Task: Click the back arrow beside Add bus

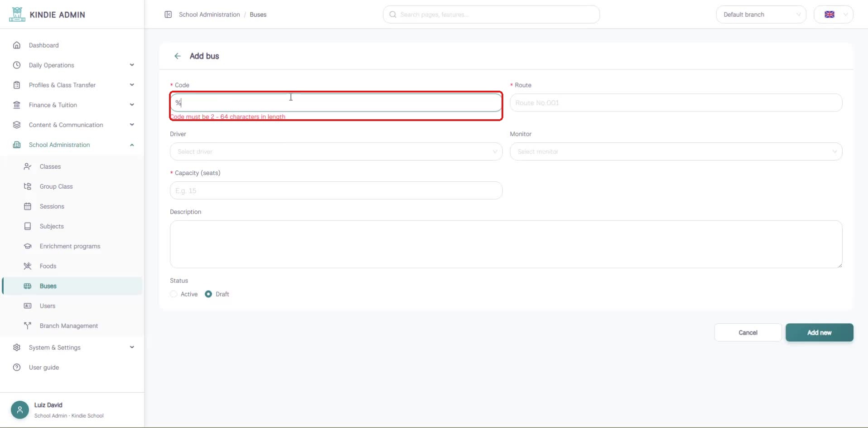Action: point(177,56)
